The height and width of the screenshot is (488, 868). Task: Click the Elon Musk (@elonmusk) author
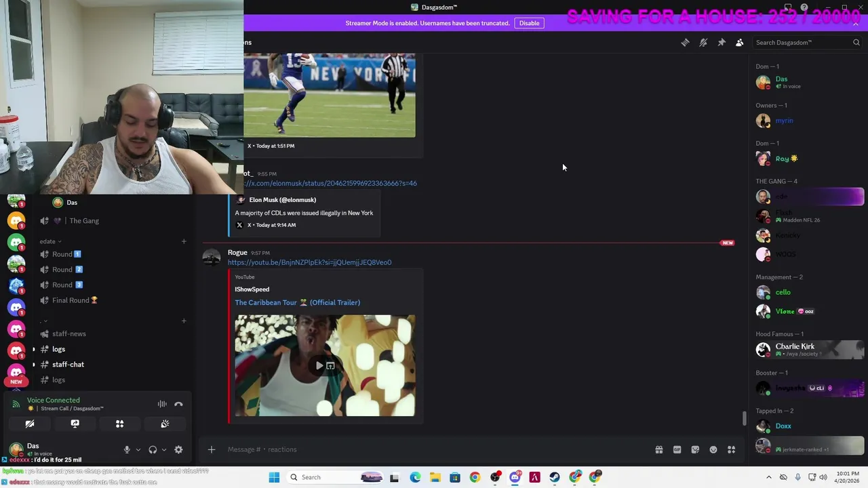click(x=282, y=200)
